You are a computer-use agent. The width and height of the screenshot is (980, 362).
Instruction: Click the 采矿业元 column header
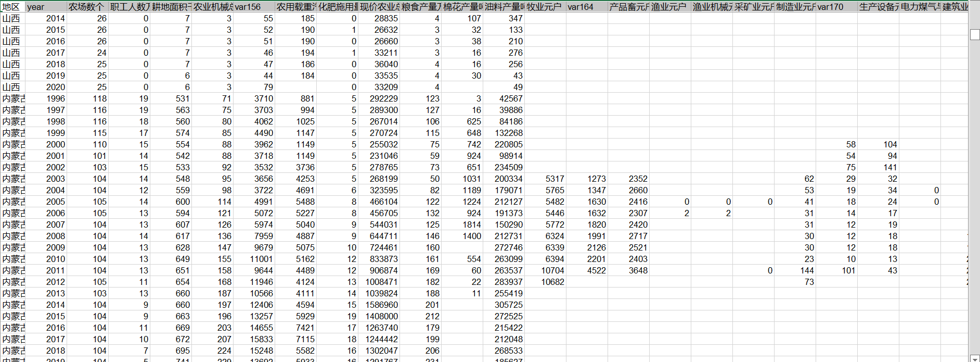click(x=753, y=7)
